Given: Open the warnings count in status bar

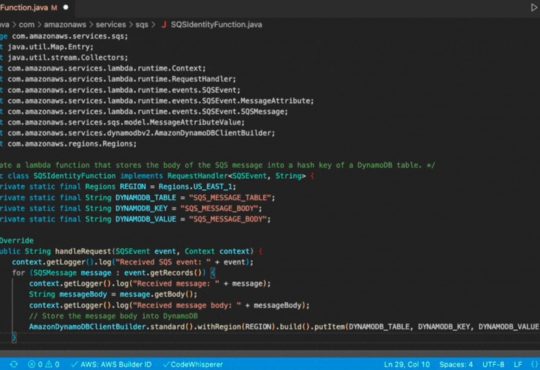Looking at the screenshot, I should (52, 364).
